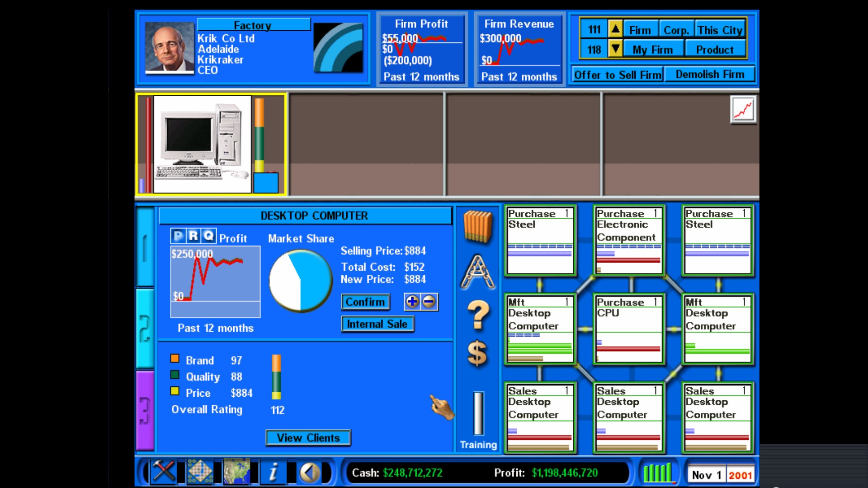Open the USA world map icon

pyautogui.click(x=236, y=472)
